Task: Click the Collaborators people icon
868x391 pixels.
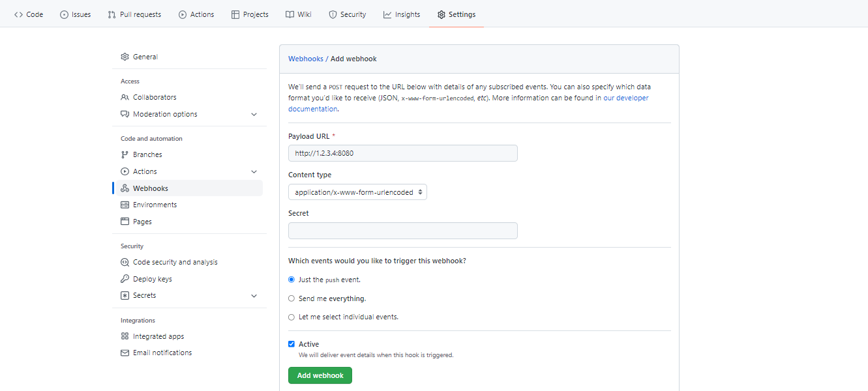Action: (125, 97)
